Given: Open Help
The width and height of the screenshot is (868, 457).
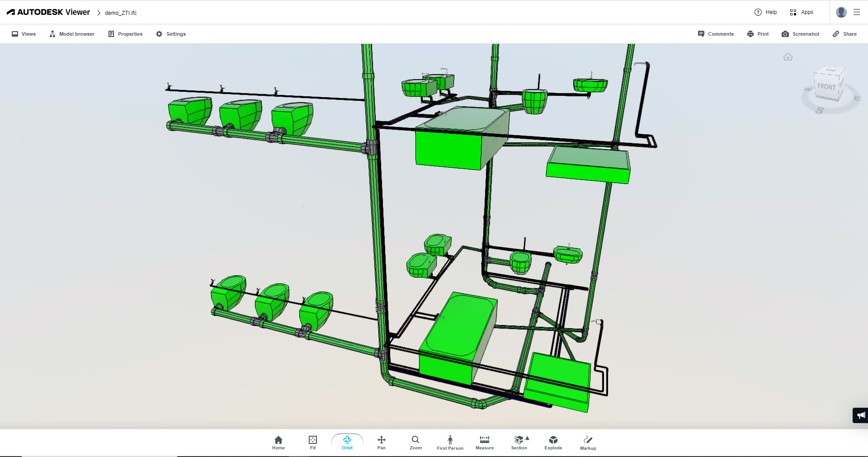Looking at the screenshot, I should click(x=765, y=12).
